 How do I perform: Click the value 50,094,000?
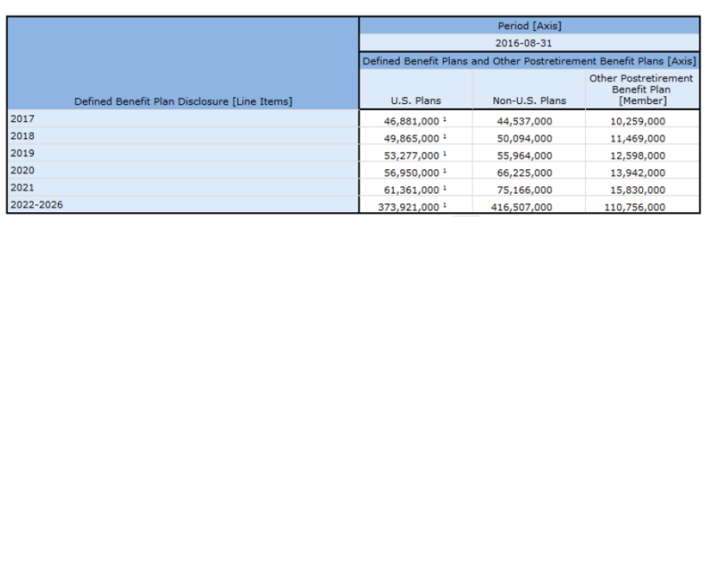pyautogui.click(x=524, y=139)
